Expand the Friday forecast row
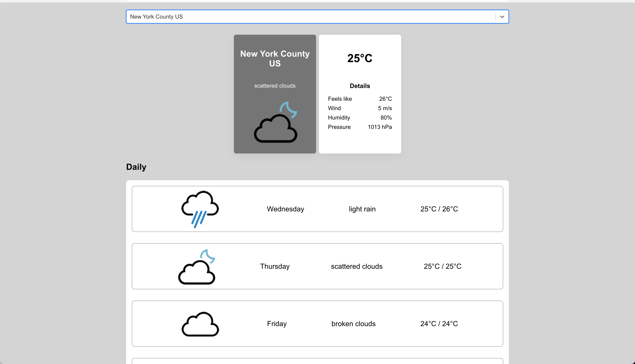 pyautogui.click(x=317, y=324)
